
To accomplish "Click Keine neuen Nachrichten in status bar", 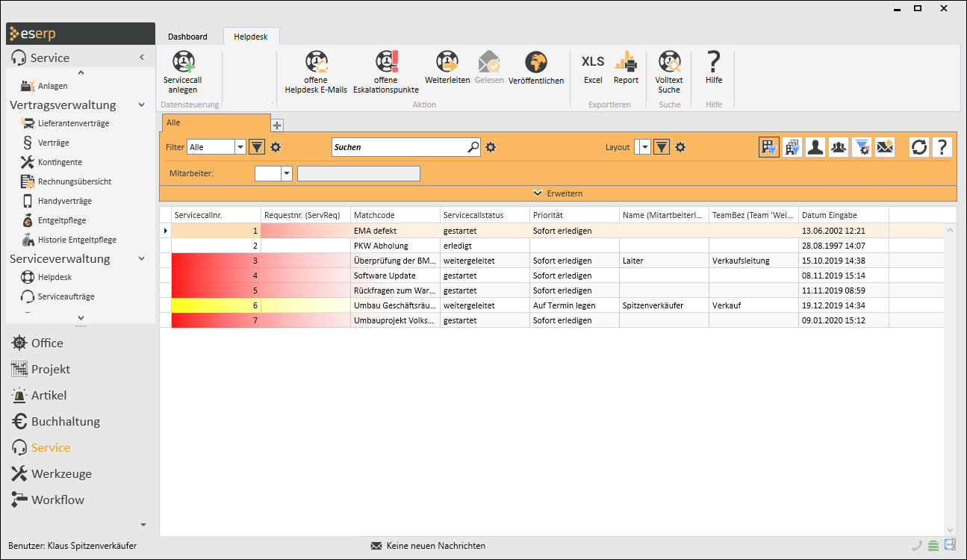I will pos(436,546).
